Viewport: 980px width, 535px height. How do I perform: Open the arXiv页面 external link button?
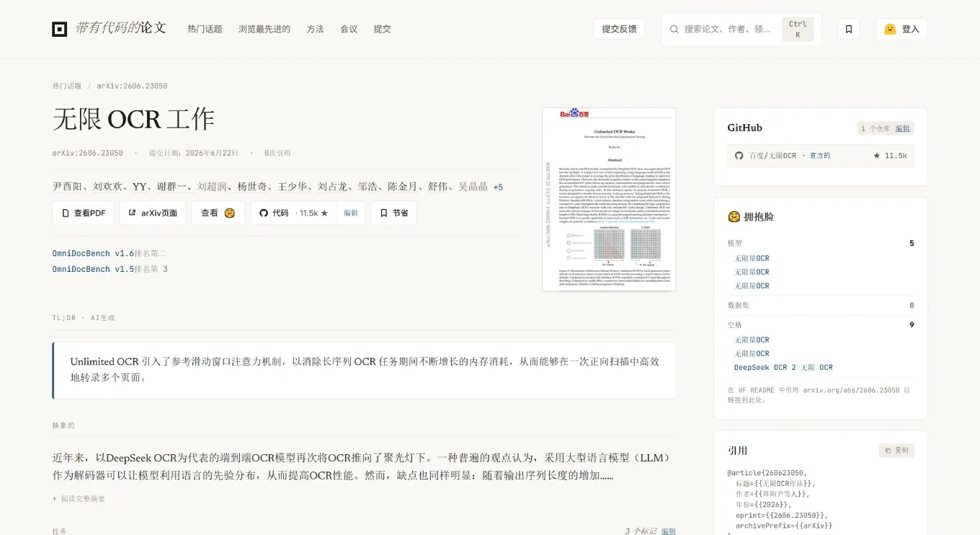click(152, 213)
